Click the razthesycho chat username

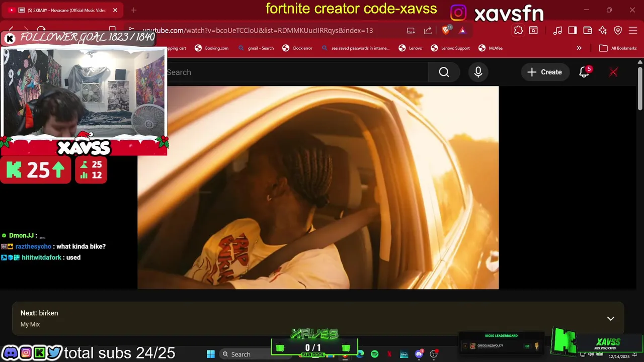click(33, 246)
